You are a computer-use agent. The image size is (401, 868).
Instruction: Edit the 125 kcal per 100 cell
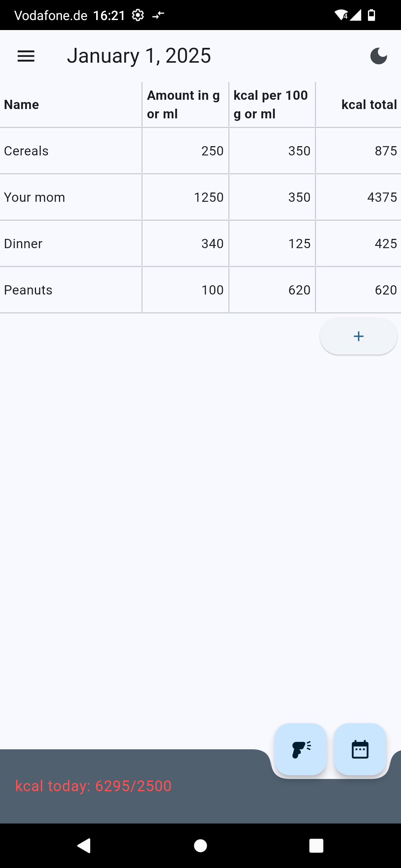pyautogui.click(x=299, y=244)
